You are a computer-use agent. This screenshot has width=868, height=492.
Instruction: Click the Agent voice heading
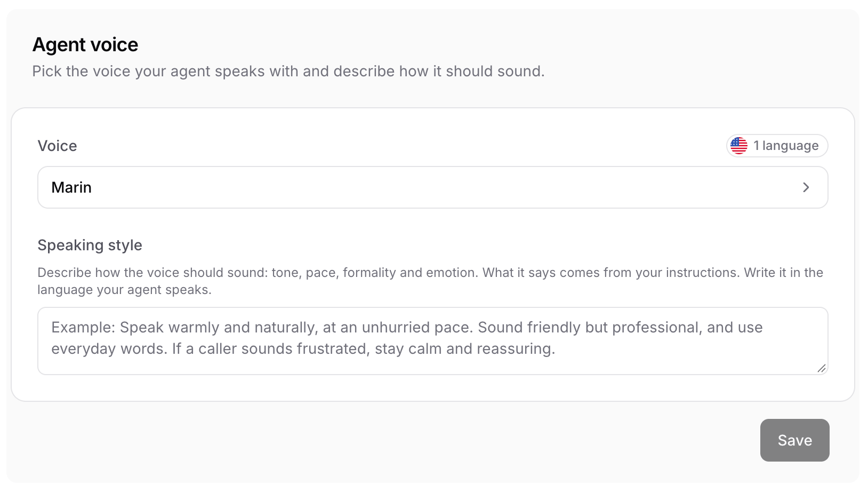click(x=85, y=45)
